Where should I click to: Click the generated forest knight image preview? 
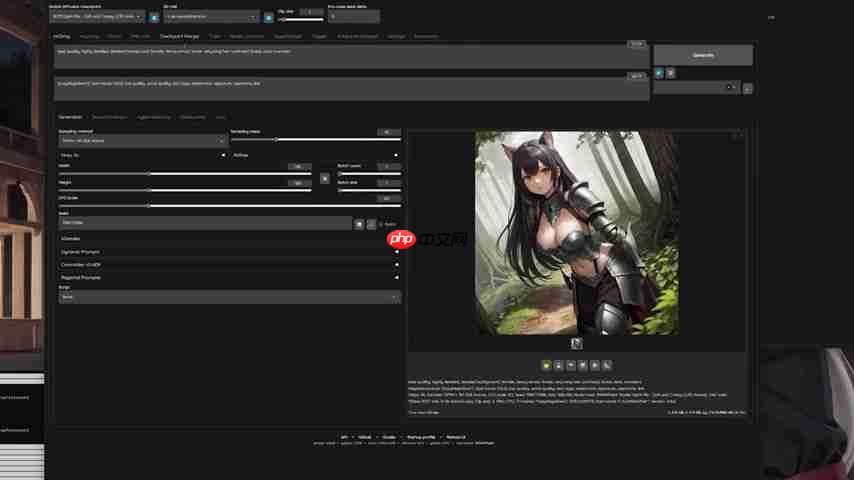coord(577,233)
